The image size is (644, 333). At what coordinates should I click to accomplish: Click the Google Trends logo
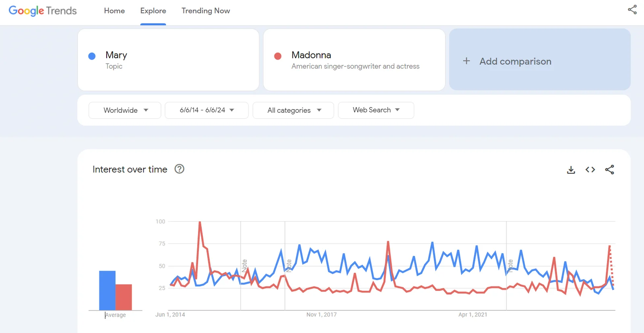[43, 11]
